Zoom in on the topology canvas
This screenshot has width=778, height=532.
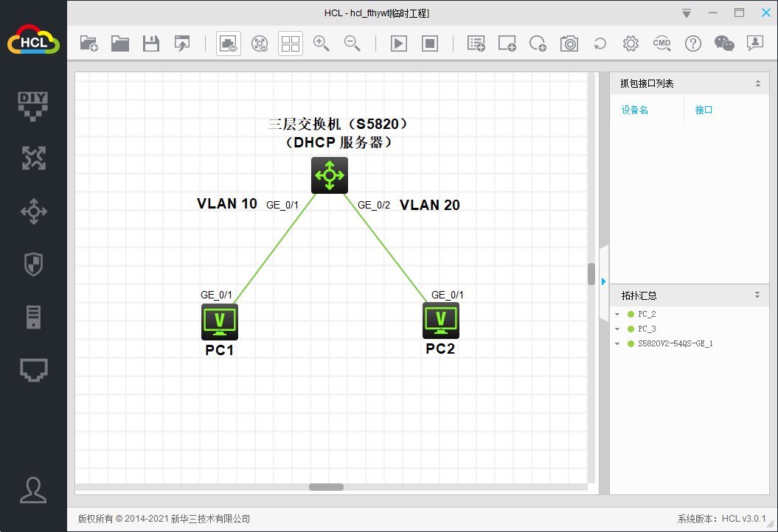coord(322,43)
